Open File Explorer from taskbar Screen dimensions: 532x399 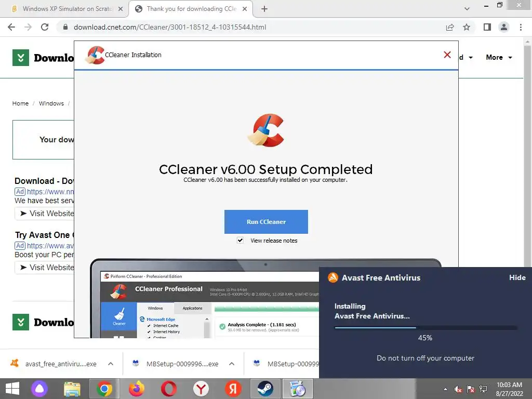(72, 389)
